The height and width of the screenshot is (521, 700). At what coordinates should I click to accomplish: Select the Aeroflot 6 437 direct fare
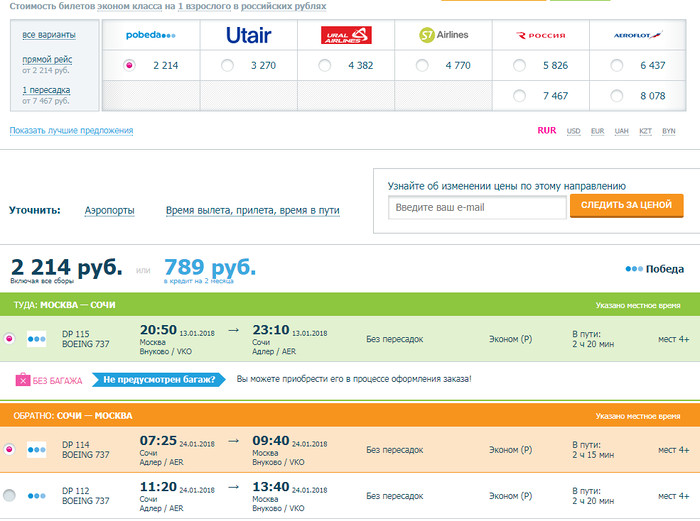[617, 65]
